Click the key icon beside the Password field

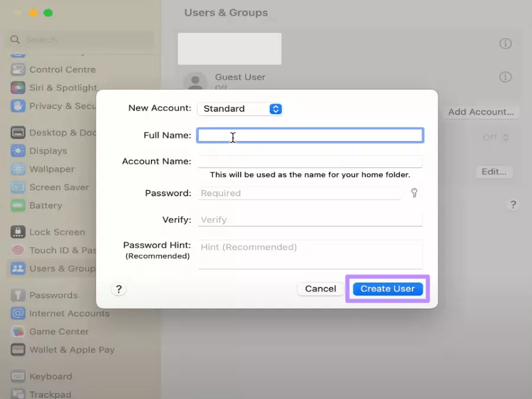(x=414, y=193)
